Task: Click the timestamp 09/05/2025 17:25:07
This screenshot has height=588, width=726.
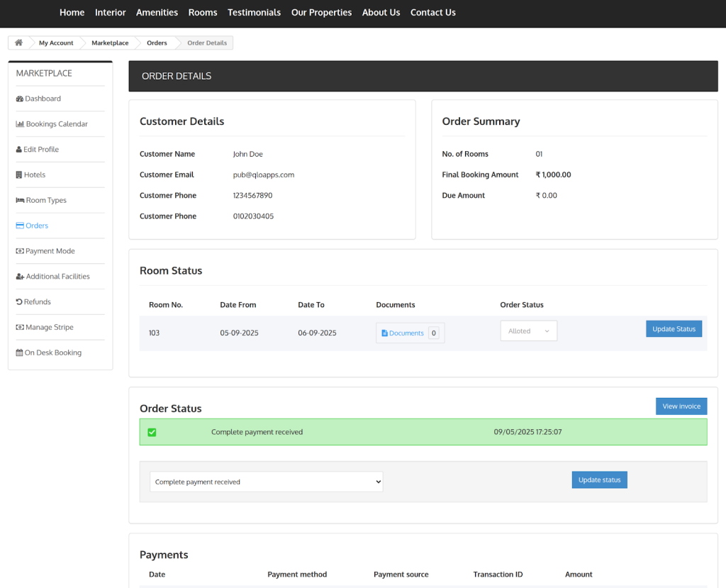Action: 527,432
